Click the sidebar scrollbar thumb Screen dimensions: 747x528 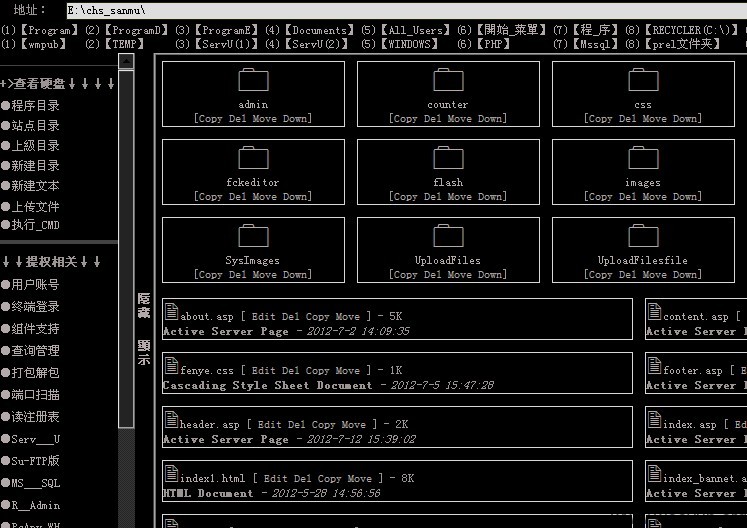coord(126,249)
